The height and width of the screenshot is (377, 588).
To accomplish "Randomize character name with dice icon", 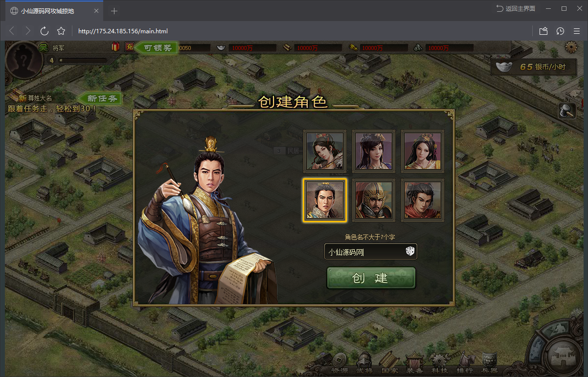I will click(410, 252).
